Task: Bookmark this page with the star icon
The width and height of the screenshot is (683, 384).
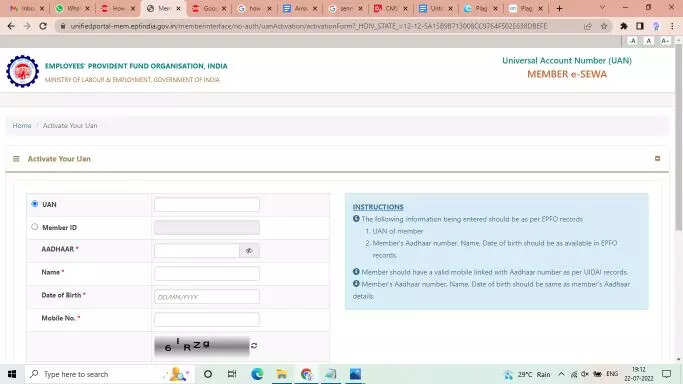Action: coord(604,27)
